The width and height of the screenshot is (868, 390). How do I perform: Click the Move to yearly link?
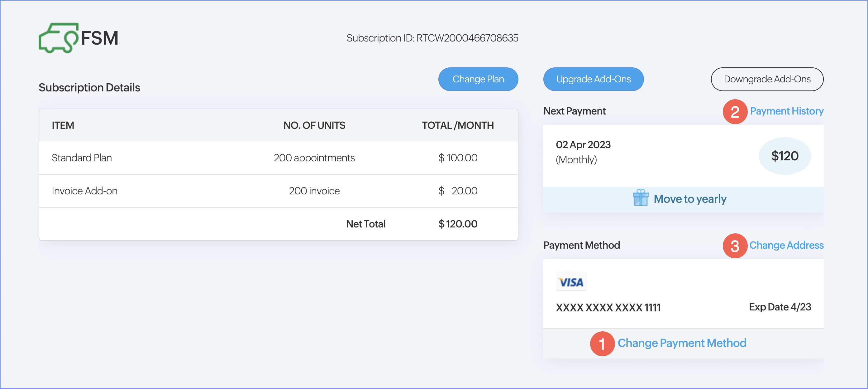click(x=690, y=199)
